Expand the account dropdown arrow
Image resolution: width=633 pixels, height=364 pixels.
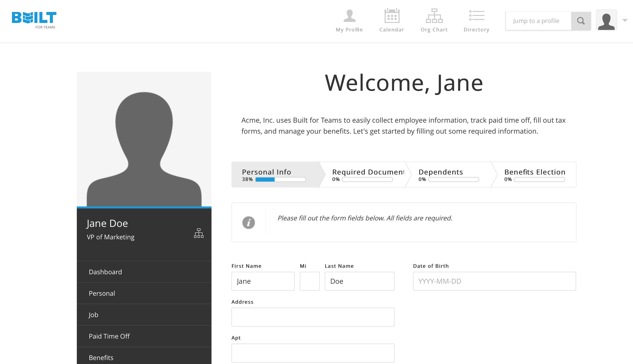tap(625, 20)
